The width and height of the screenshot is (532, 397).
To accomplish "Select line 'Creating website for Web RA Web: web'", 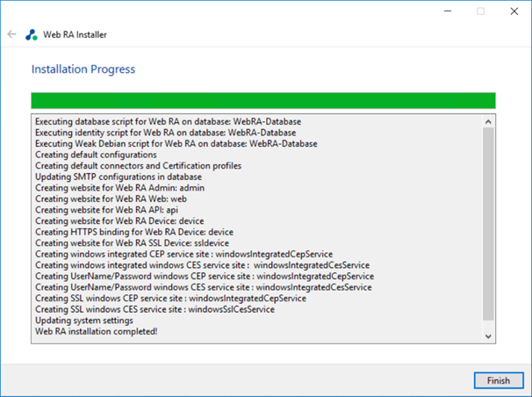I will coord(111,198).
